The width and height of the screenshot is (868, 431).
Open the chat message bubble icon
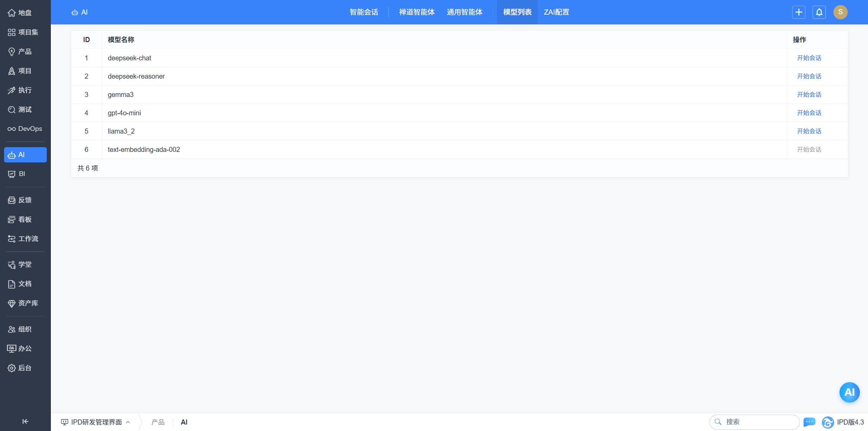coord(809,422)
